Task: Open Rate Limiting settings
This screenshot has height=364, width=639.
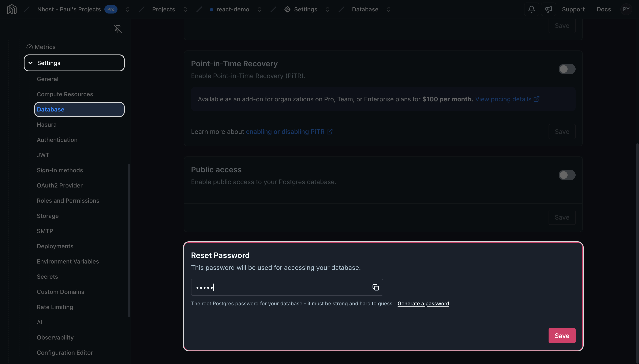Action: [55, 307]
